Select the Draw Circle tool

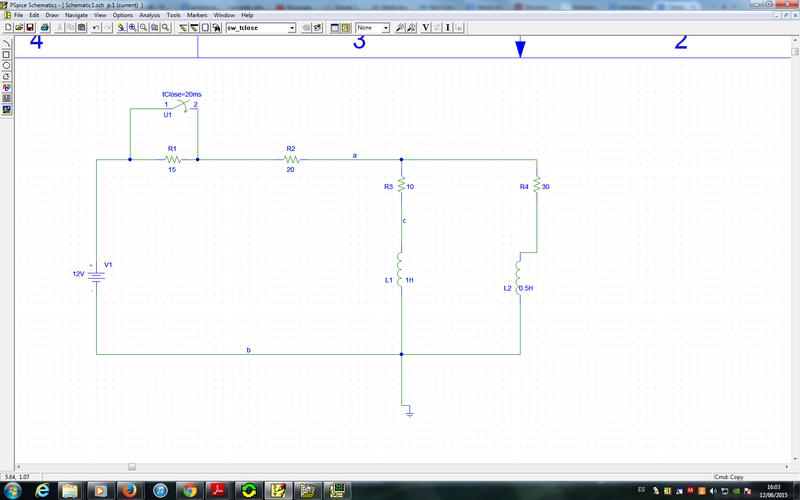pos(7,64)
